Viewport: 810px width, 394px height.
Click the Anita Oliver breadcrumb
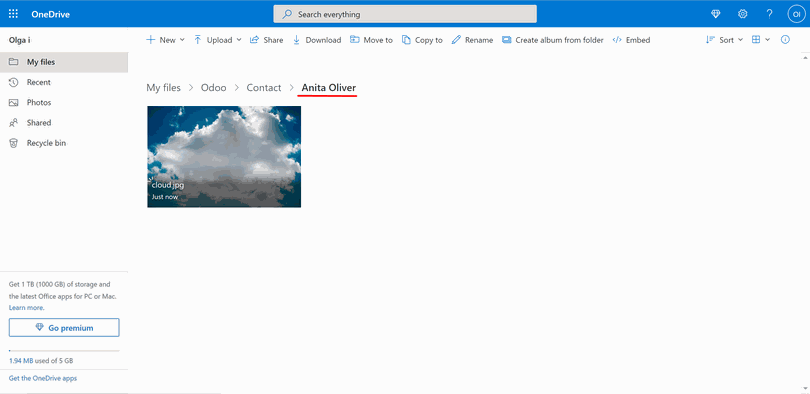329,88
